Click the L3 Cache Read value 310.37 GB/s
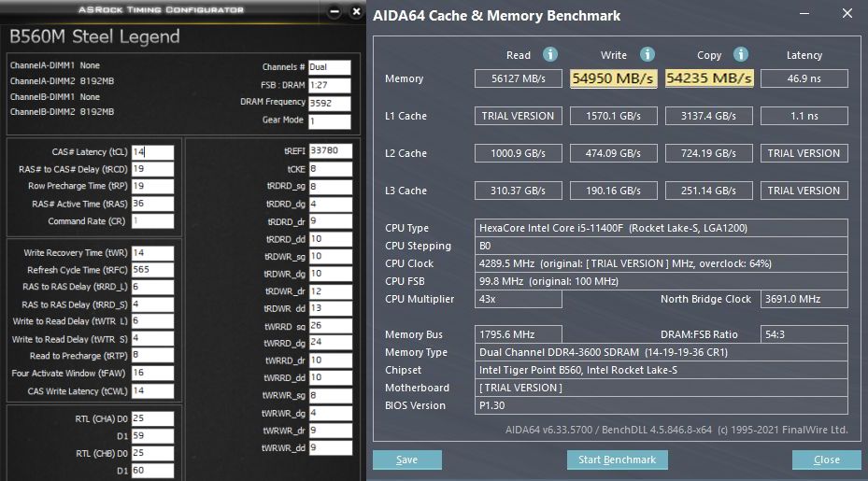This screenshot has height=481, width=868. 519,191
